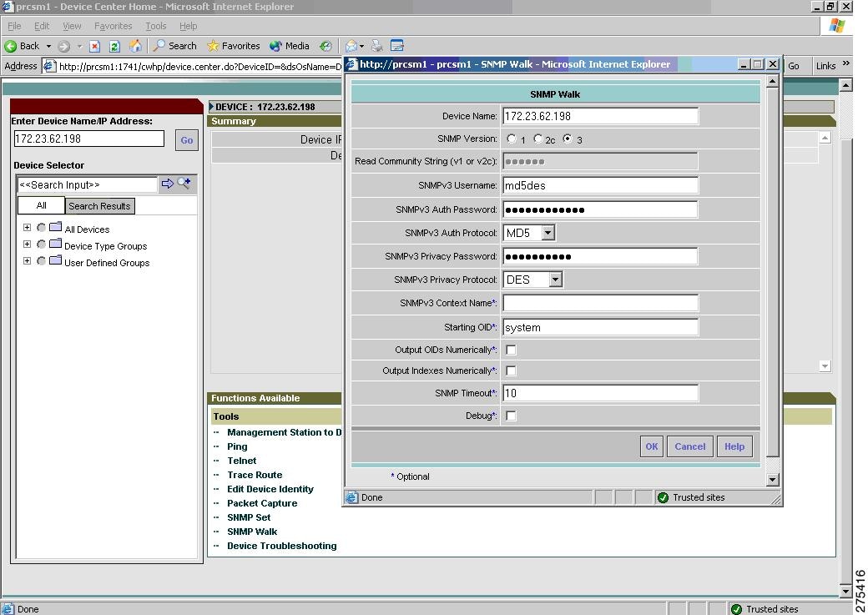
Task: Click Cancel in SNMP Walk dialog
Action: tap(689, 446)
